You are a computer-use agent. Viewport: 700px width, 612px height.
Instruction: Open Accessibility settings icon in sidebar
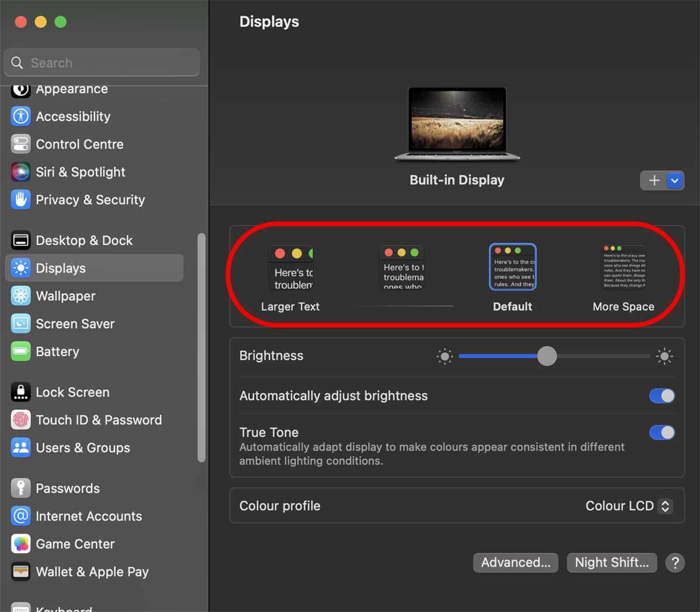click(21, 117)
